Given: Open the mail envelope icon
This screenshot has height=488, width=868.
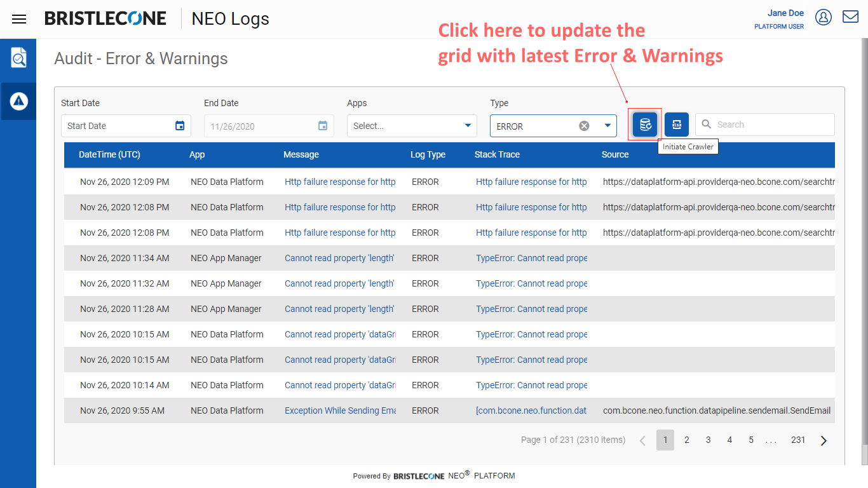Looking at the screenshot, I should pos(850,17).
